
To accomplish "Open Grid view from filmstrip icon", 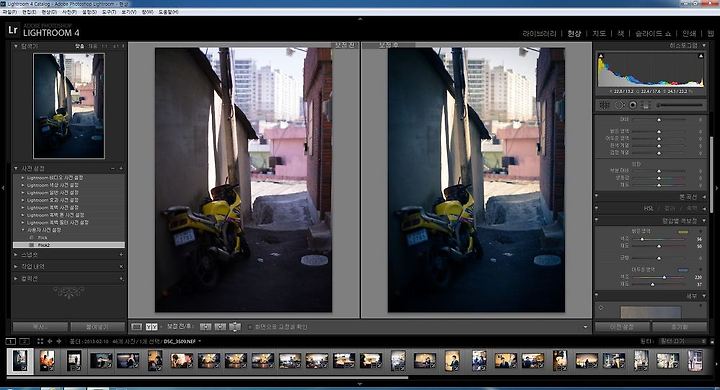I will coord(40,341).
